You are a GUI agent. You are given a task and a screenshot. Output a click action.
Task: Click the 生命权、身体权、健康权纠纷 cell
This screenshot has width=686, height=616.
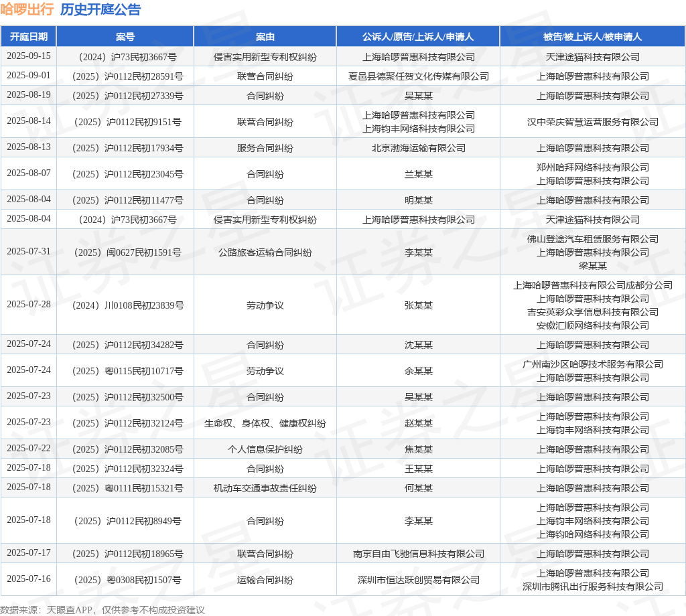point(265,424)
